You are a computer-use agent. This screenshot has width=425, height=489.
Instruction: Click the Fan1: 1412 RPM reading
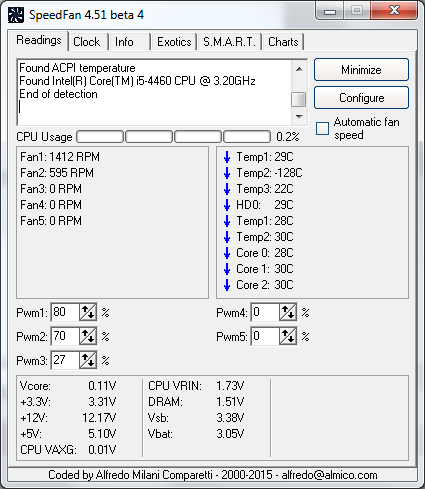tap(60, 157)
